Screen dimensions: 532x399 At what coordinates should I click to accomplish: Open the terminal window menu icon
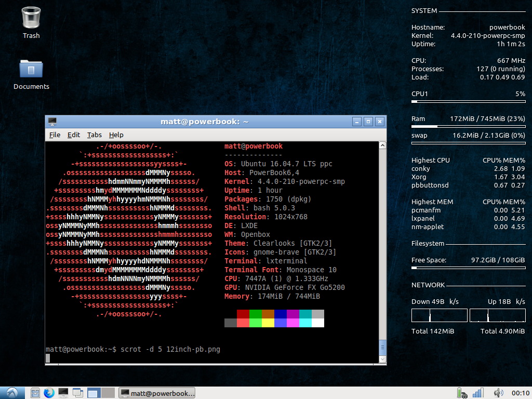coord(52,122)
